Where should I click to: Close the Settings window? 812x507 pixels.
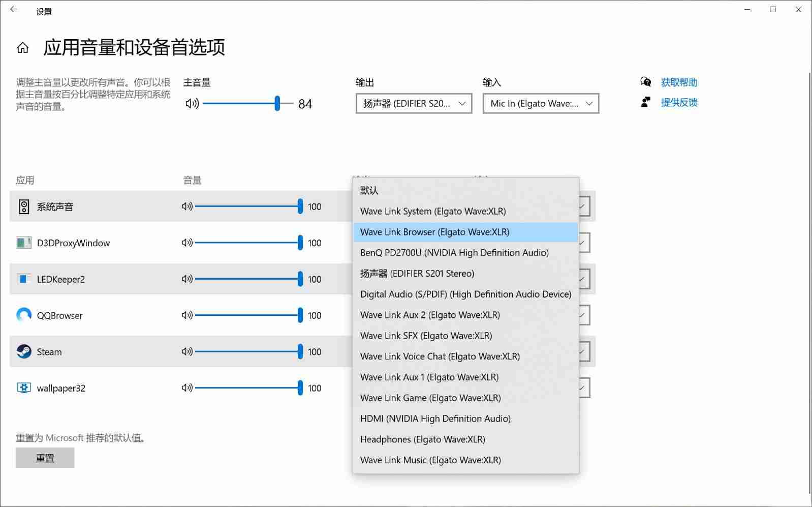coord(798,10)
